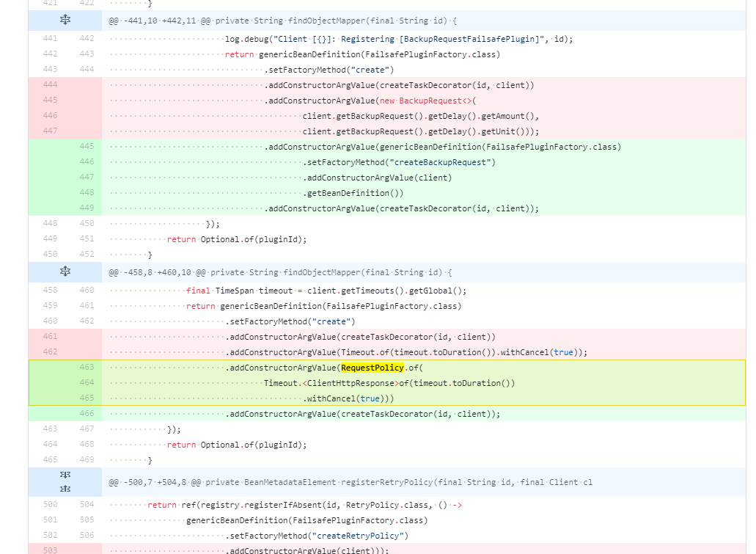Image resolution: width=756 pixels, height=554 pixels.
Task: Click the expand-up icon beside the @@ -500,7 header
Action: 65,488
